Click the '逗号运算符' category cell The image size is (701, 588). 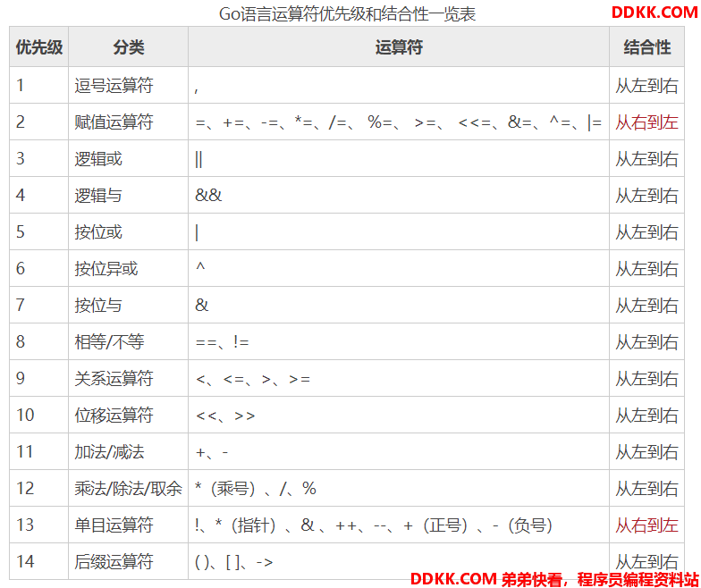129,86
